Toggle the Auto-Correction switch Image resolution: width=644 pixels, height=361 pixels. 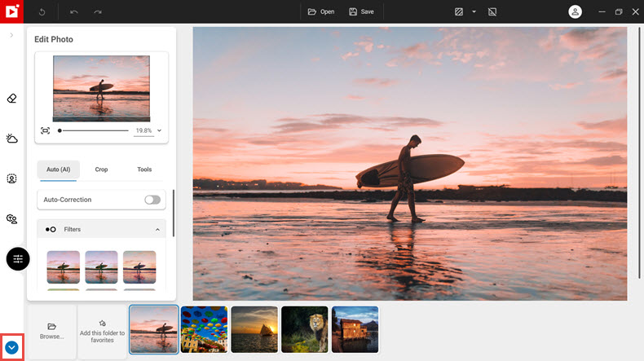152,200
